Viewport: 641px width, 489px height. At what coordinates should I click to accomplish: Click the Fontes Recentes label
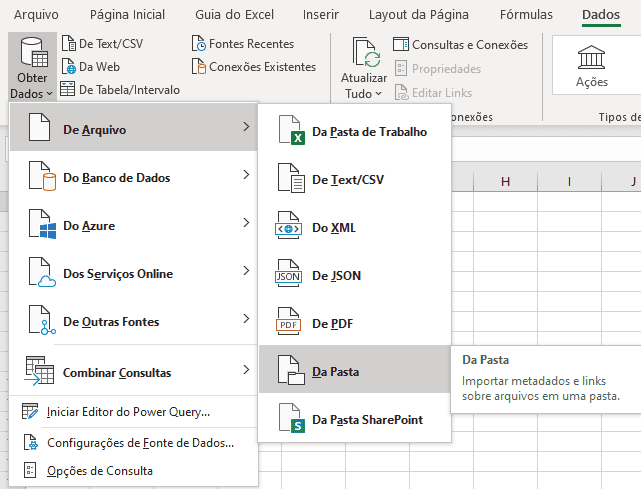coord(251,44)
